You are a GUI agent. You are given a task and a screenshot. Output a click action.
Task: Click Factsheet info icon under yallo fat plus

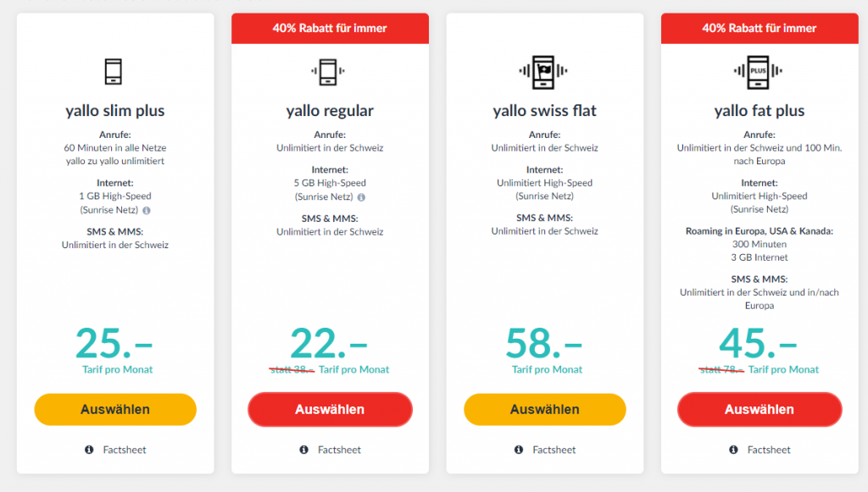[x=734, y=450]
